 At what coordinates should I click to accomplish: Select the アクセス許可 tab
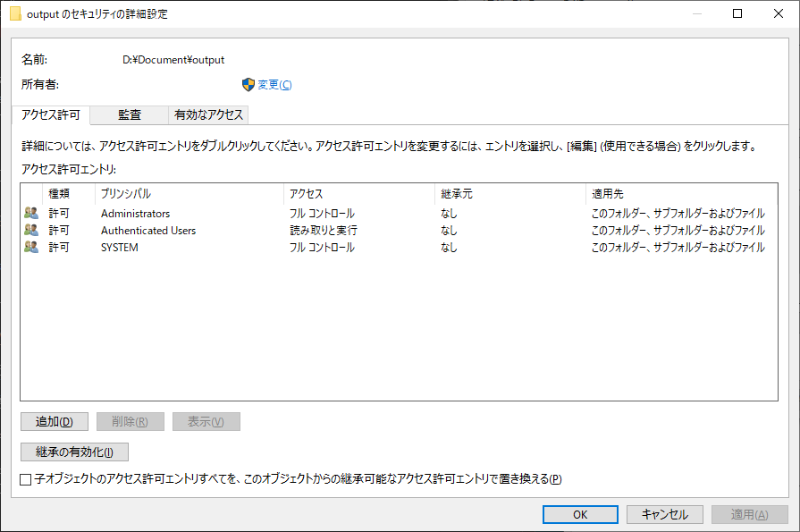pos(51,115)
